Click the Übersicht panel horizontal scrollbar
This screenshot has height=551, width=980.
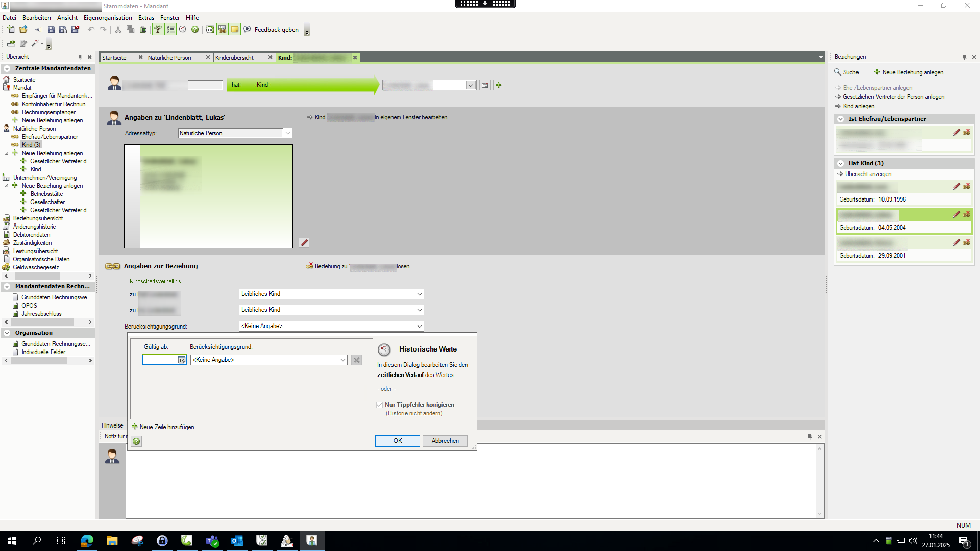[37, 276]
